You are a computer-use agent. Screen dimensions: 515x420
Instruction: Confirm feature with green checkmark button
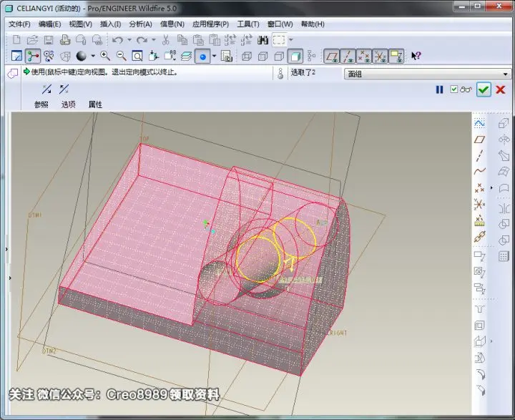[484, 89]
